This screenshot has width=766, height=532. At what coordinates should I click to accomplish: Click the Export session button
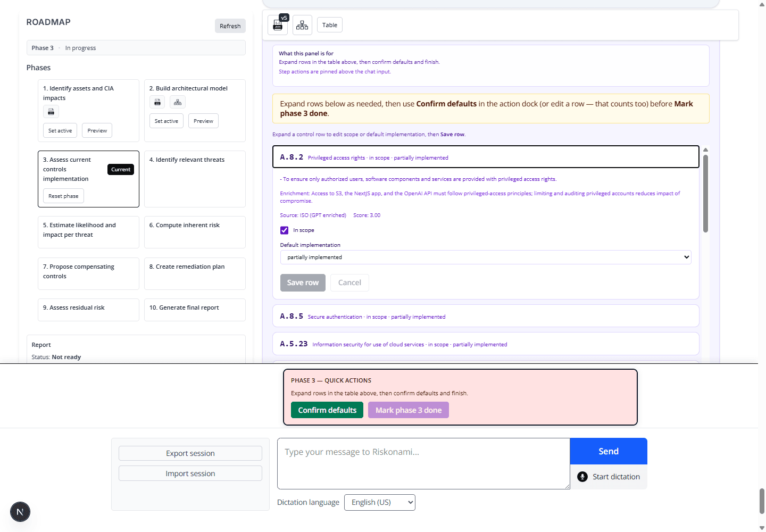pos(190,453)
